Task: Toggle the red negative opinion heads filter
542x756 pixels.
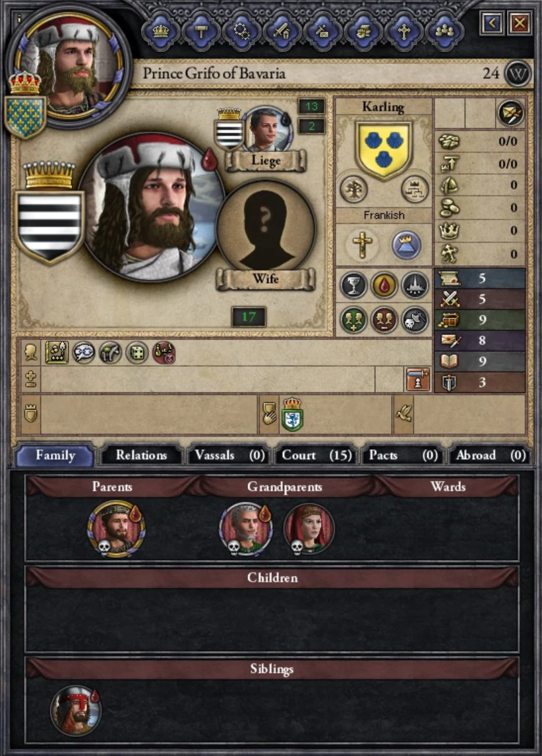Action: tap(384, 319)
